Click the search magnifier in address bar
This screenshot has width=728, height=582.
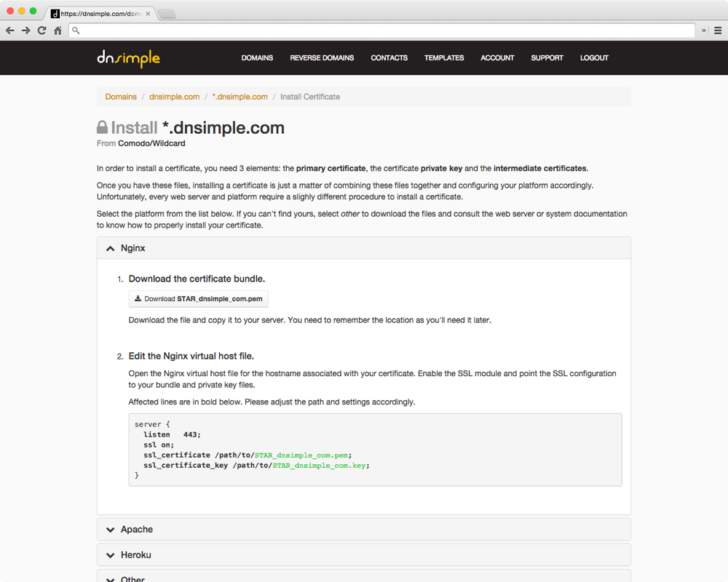pyautogui.click(x=76, y=31)
